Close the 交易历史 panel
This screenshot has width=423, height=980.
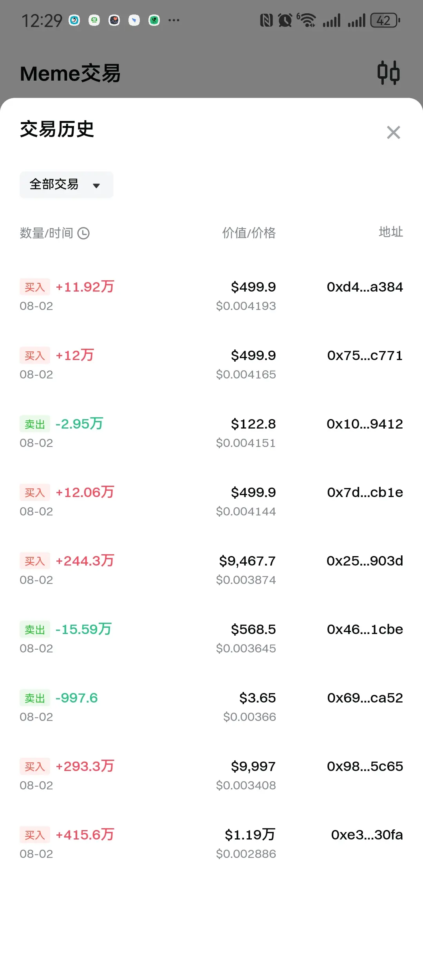(x=393, y=132)
